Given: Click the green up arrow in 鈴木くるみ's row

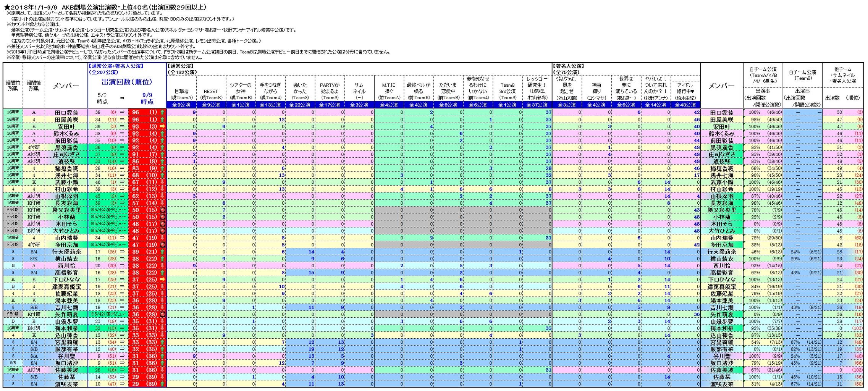Looking at the screenshot, I should click(162, 133).
